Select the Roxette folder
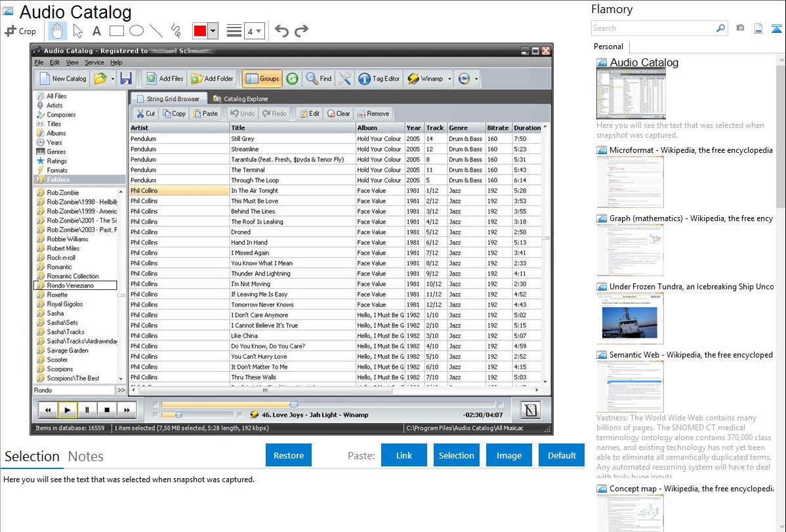The height and width of the screenshot is (532, 786). click(x=57, y=295)
